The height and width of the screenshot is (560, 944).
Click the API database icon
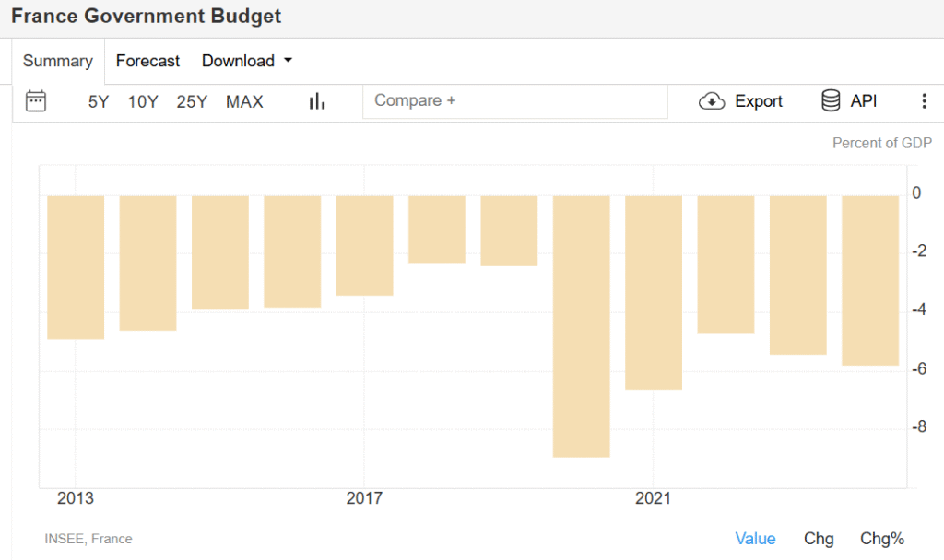click(831, 101)
